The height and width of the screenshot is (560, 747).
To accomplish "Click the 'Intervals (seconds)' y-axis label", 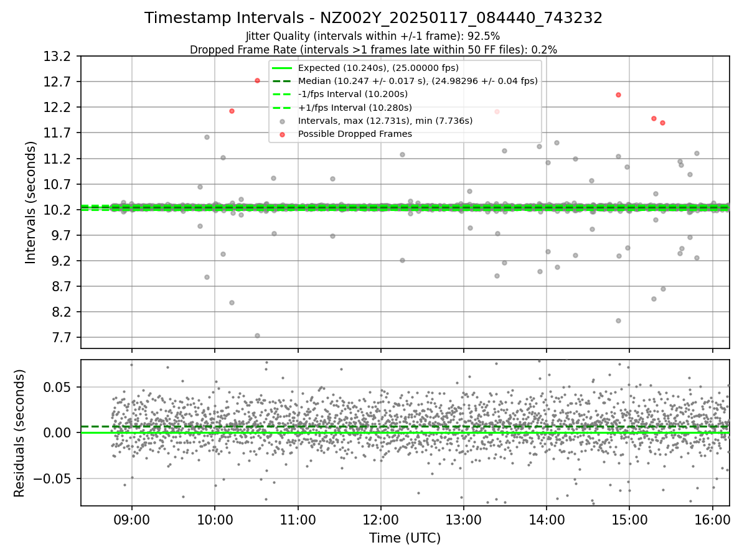I will tap(31, 202).
